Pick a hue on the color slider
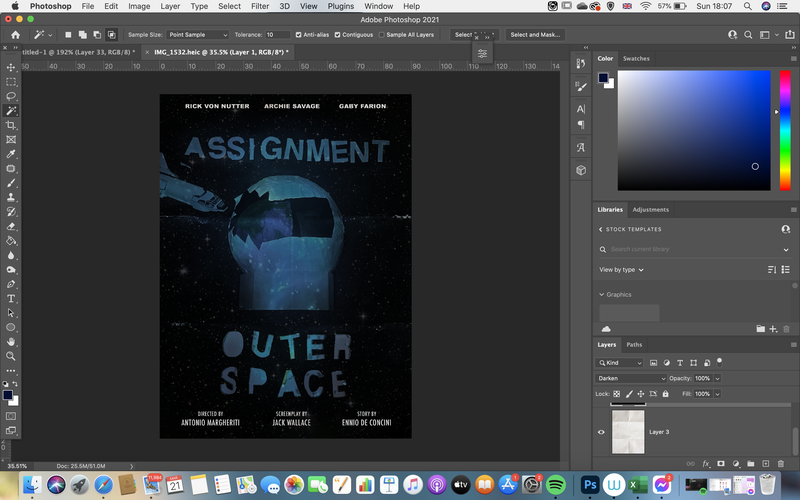 click(785, 131)
